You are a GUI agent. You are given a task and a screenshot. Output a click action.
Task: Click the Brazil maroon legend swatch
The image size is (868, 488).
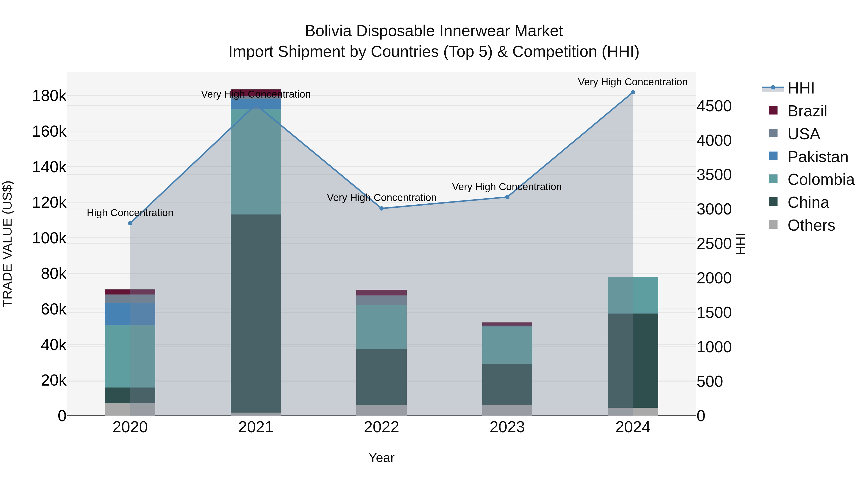pyautogui.click(x=773, y=110)
